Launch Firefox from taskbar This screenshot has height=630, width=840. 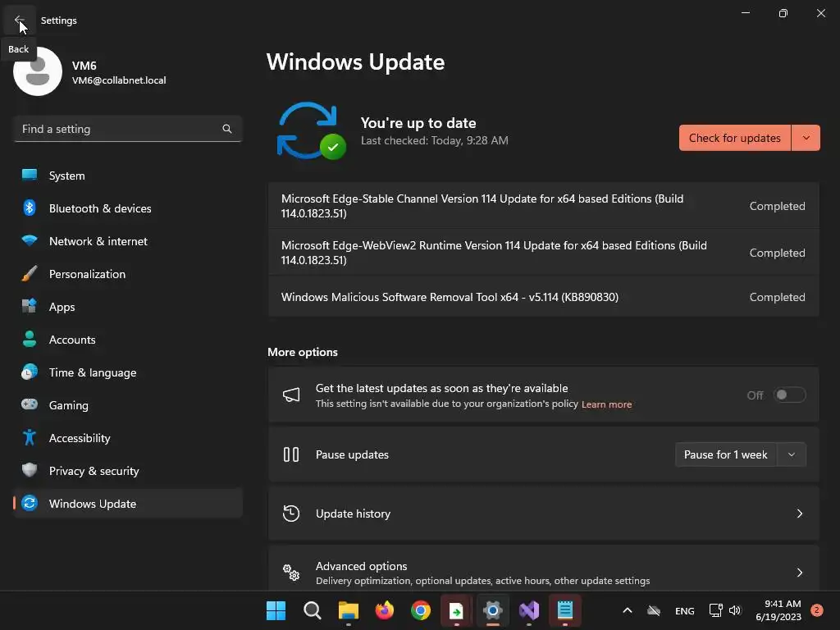[385, 610]
